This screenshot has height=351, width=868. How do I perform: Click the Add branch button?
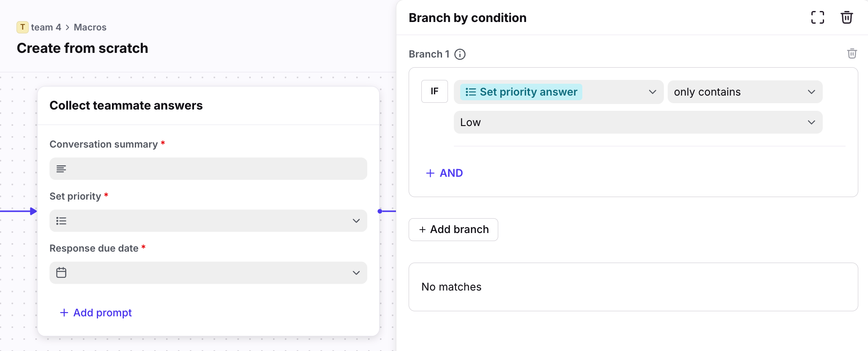click(453, 230)
